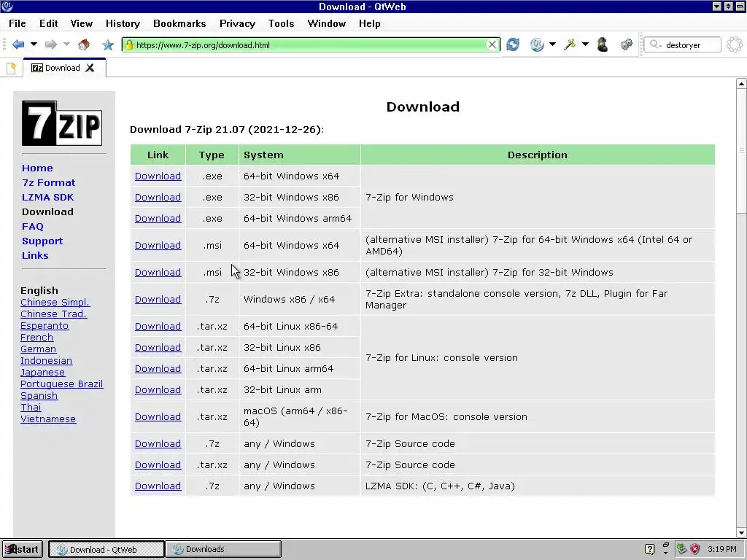Open the 7z Format sidebar link
The height and width of the screenshot is (560, 747).
49,183
